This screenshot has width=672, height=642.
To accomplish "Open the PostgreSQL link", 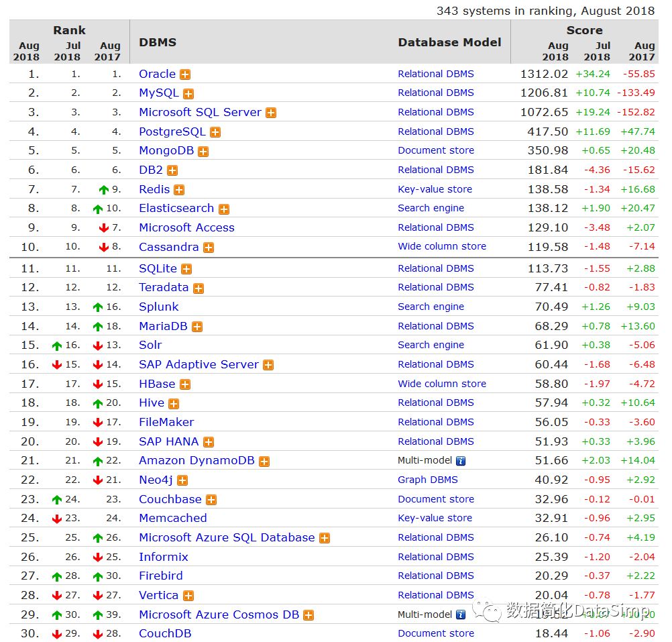I will (x=172, y=131).
